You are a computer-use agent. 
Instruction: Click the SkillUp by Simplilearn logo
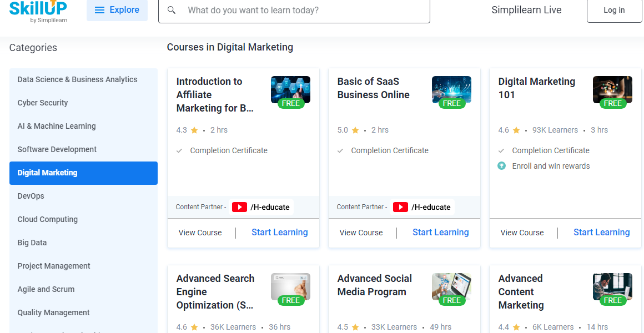[38, 11]
